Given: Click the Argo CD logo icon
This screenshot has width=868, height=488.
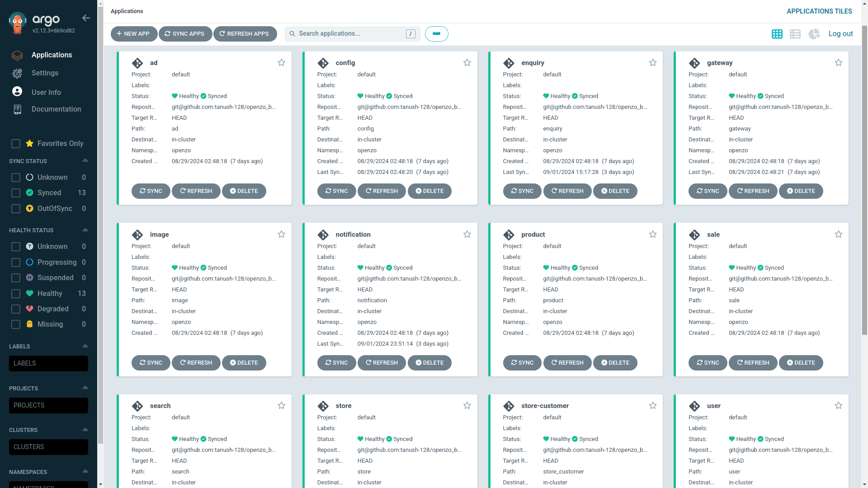Looking at the screenshot, I should (17, 21).
